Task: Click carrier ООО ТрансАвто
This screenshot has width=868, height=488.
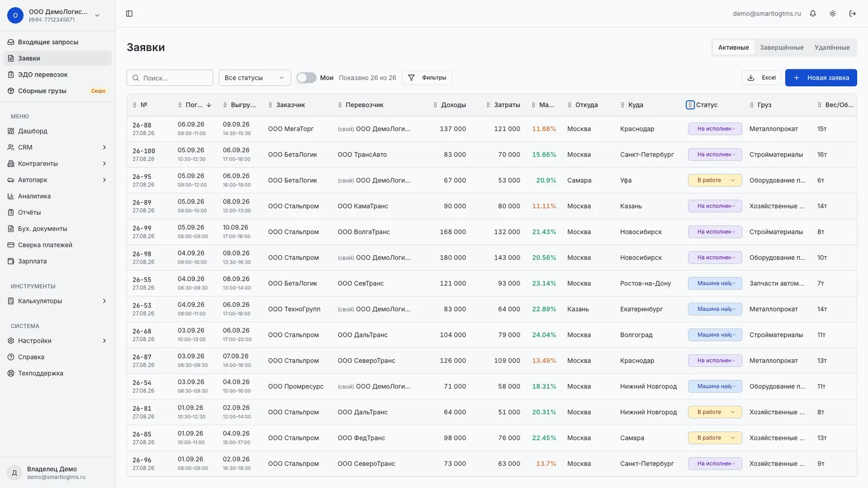Action: point(362,155)
